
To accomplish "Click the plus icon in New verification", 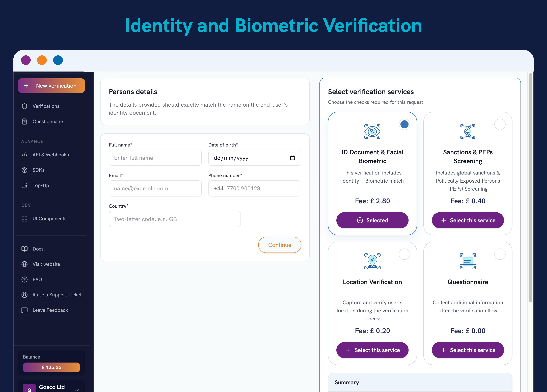I will pyautogui.click(x=26, y=86).
